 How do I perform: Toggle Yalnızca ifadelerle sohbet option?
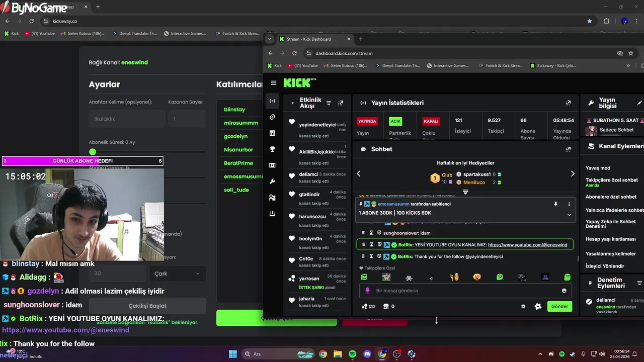[615, 210]
